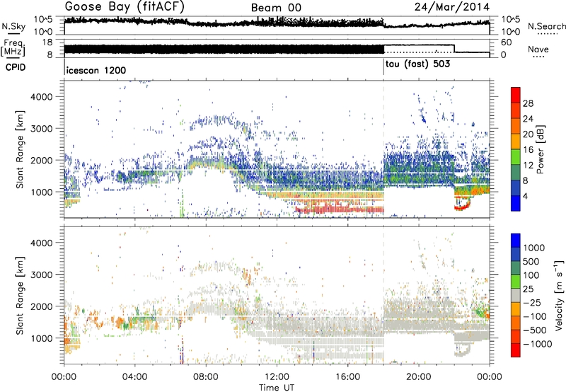566x392 pixels.
Task: Click the '08:00' time axis tick
Action: click(x=206, y=377)
